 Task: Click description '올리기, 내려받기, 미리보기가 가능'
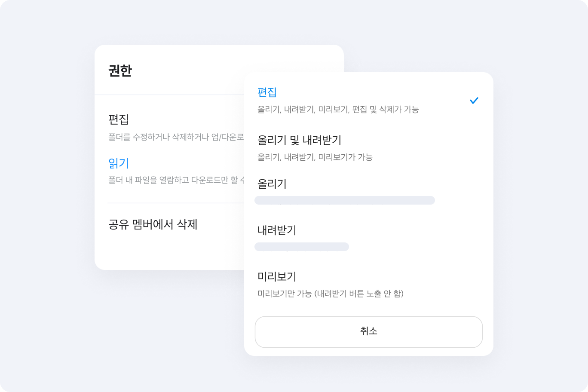[315, 157]
